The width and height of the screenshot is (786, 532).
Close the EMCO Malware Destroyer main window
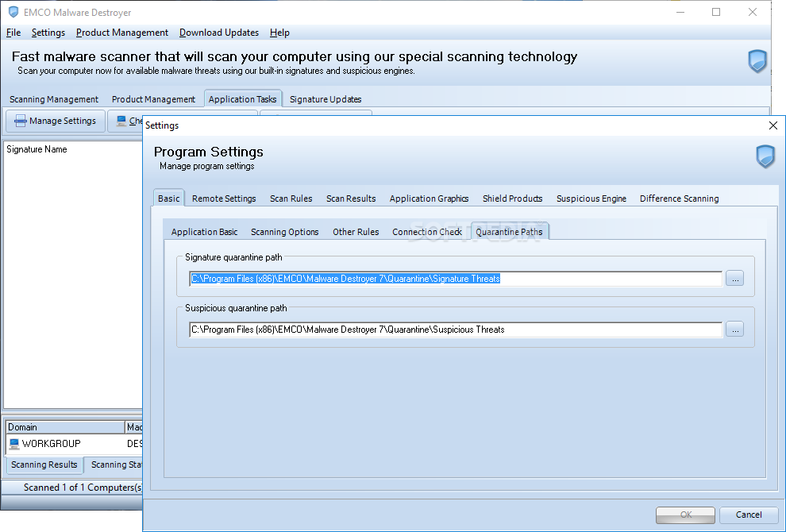click(752, 12)
